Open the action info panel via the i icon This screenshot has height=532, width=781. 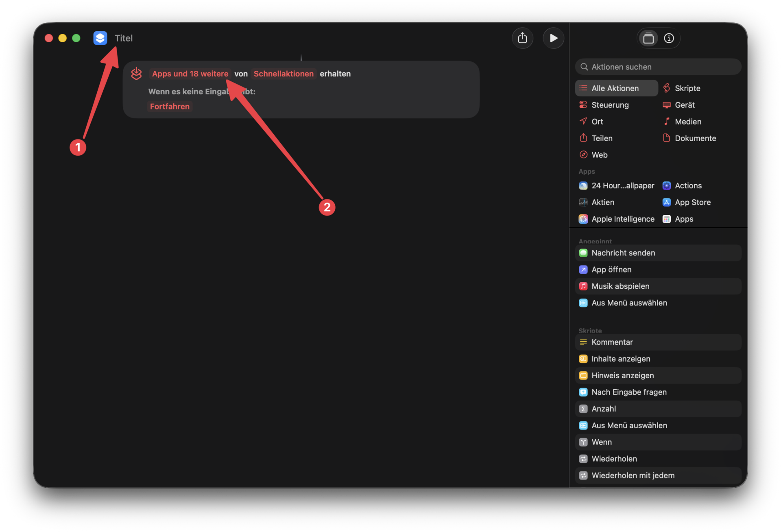[x=669, y=38]
